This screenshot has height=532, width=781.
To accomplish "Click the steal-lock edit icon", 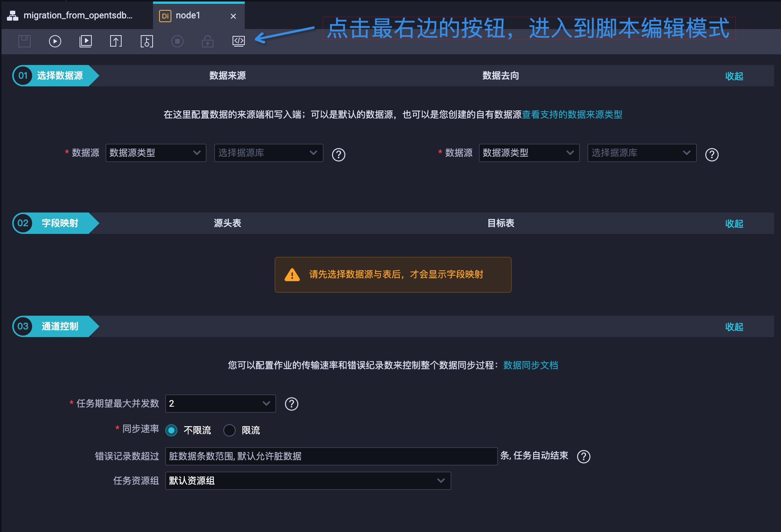I will pos(147,41).
